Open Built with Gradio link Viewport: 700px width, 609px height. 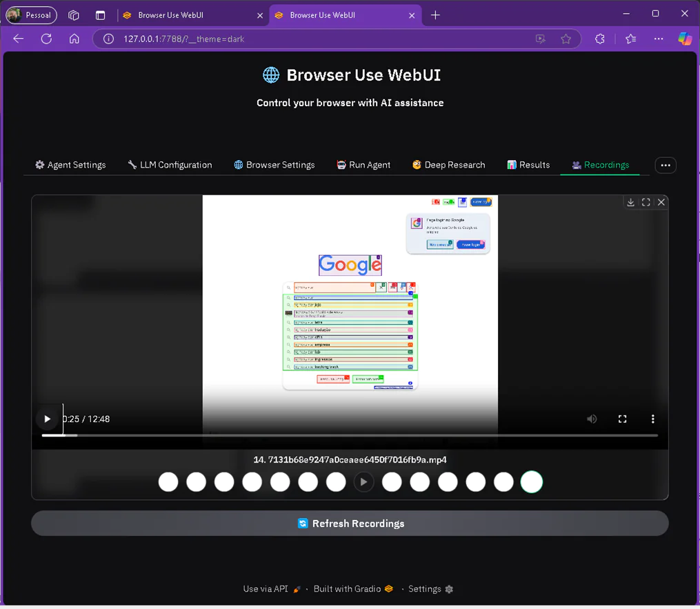click(353, 589)
